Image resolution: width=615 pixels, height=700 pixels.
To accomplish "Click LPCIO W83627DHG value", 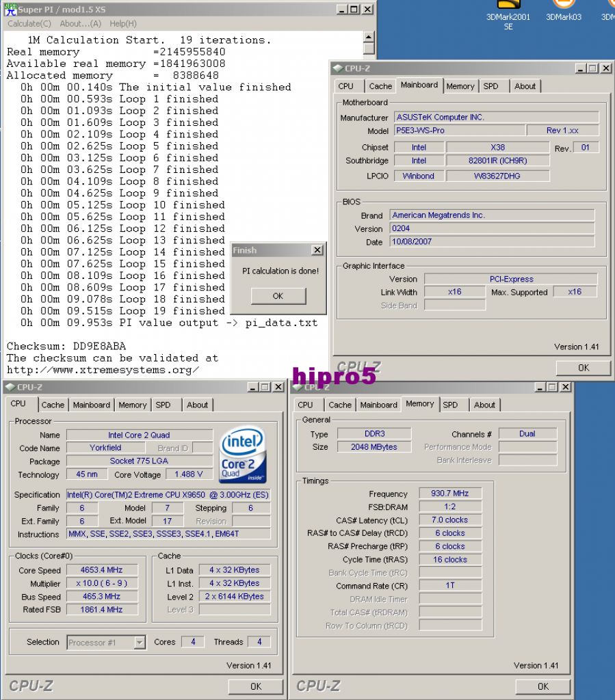I will point(497,176).
